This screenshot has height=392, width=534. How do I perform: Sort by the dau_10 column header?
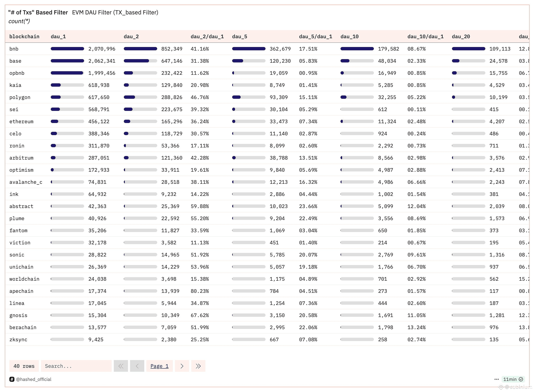(349, 37)
